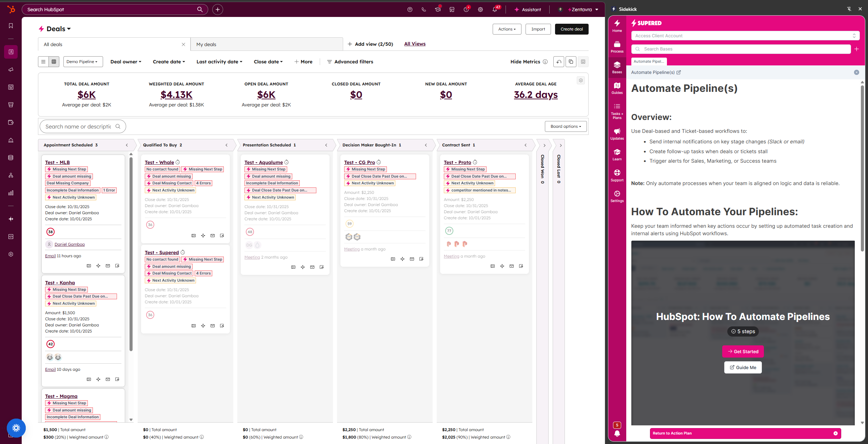Switch to list view layout
This screenshot has width=868, height=444.
point(43,62)
